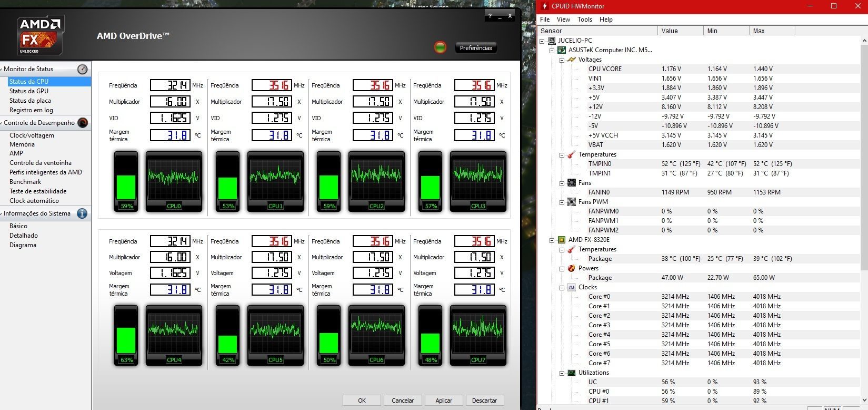
Task: Click the Utilizations icon in HWMonitor tree
Action: (572, 373)
